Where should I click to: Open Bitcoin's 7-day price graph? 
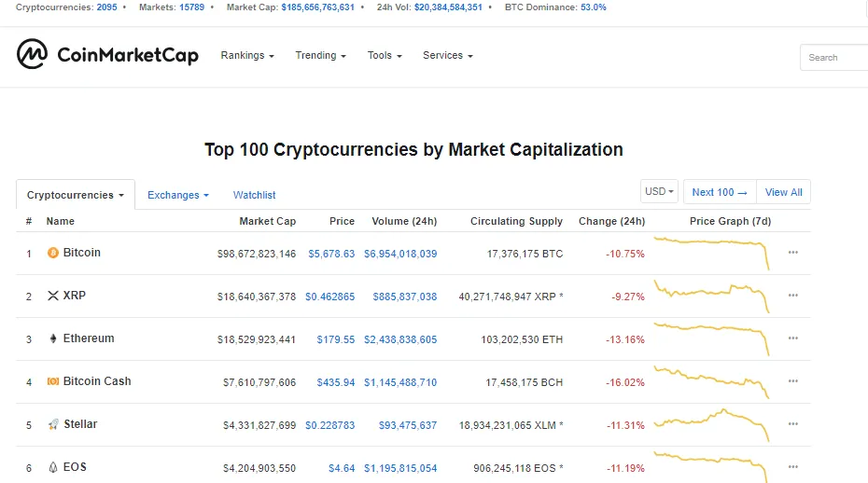712,253
